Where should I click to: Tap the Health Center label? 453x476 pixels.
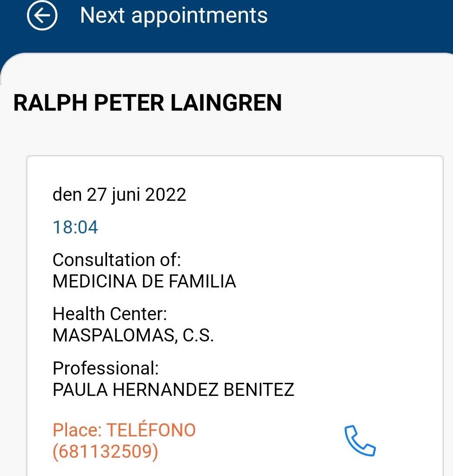pyautogui.click(x=110, y=314)
